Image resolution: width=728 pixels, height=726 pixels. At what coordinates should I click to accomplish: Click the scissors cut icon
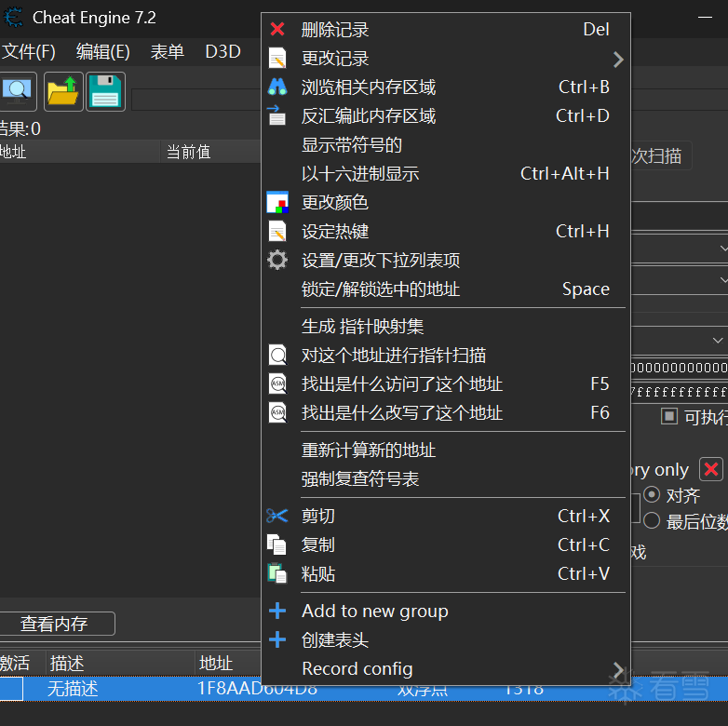277,516
